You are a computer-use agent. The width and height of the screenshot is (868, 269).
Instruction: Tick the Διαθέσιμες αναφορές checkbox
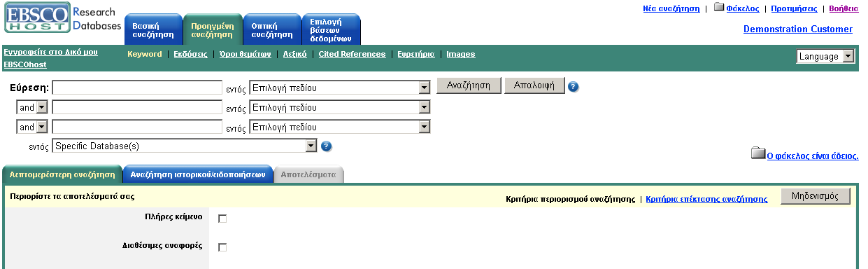pyautogui.click(x=222, y=247)
